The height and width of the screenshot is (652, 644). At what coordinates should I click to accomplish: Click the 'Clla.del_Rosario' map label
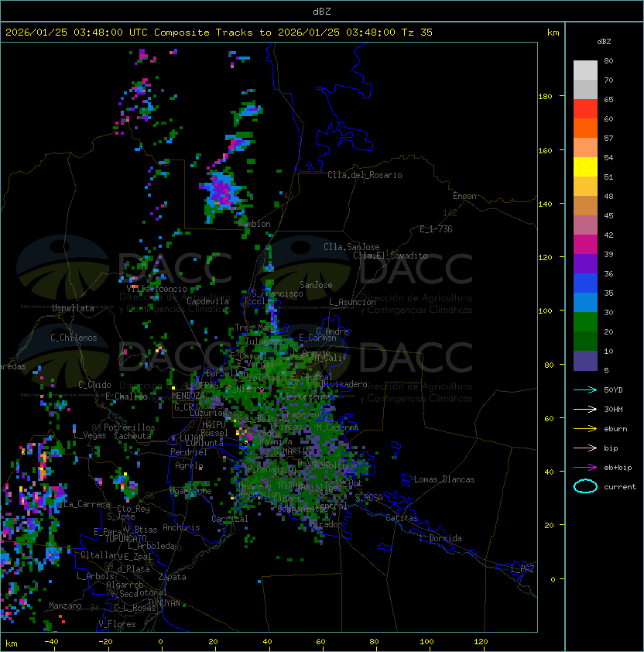pos(365,175)
